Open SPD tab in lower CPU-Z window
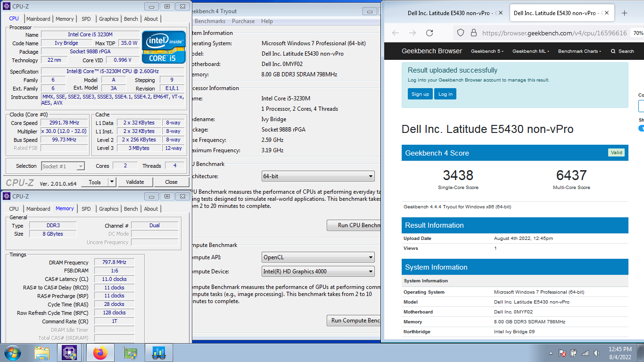 (x=86, y=209)
